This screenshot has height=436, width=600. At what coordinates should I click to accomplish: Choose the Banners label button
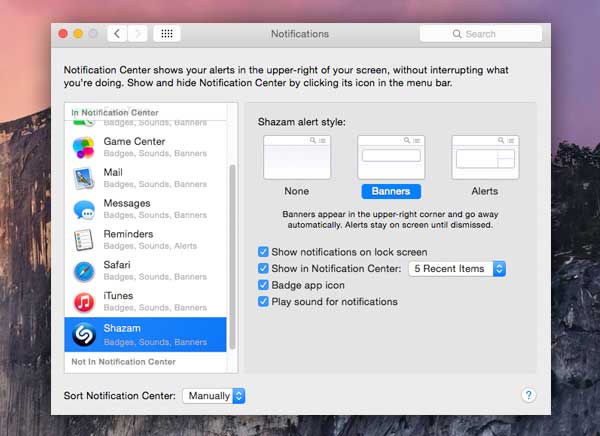(x=391, y=191)
